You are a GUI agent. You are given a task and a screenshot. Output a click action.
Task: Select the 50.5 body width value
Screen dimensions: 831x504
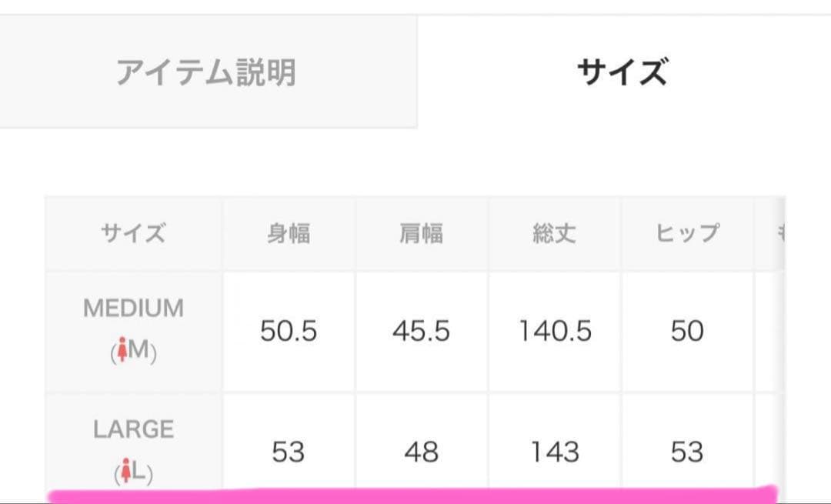click(290, 332)
